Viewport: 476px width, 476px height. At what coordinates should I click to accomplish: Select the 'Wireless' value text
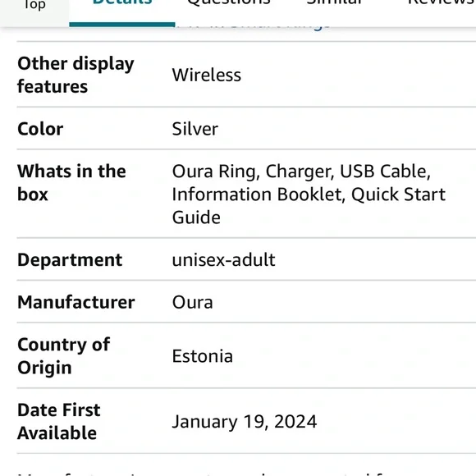click(x=207, y=75)
